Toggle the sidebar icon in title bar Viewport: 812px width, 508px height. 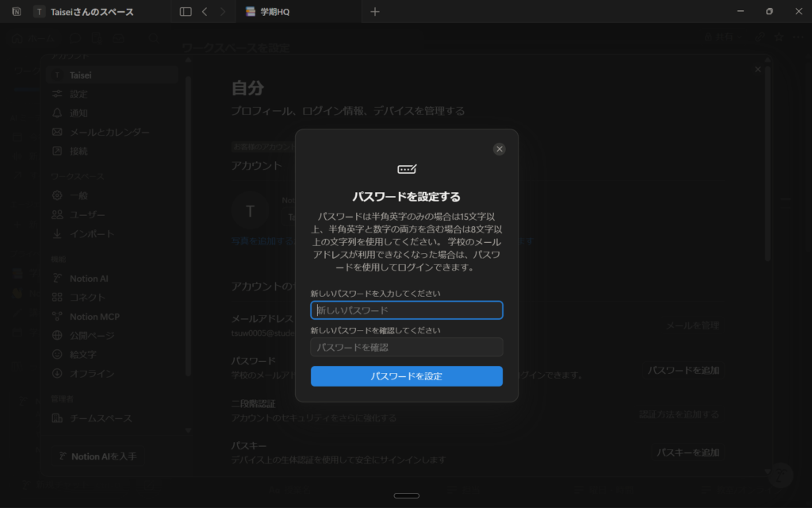pyautogui.click(x=186, y=12)
